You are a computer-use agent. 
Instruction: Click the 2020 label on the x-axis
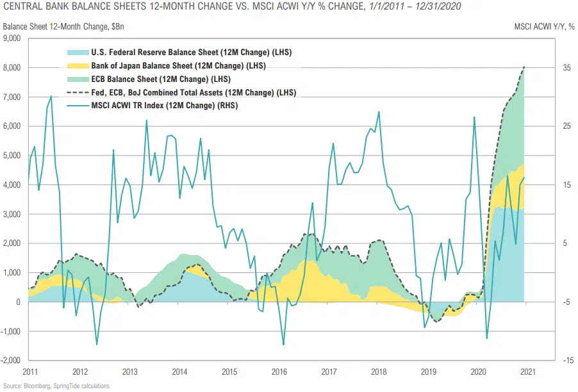pos(478,371)
